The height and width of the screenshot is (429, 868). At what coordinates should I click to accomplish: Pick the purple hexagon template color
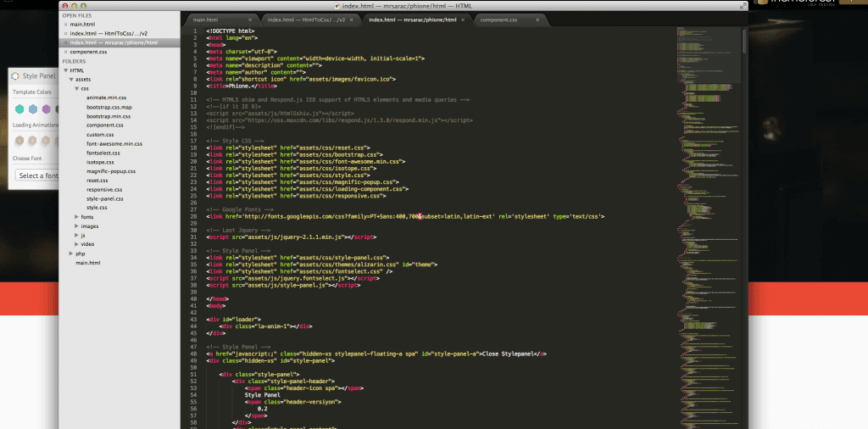pyautogui.click(x=47, y=109)
